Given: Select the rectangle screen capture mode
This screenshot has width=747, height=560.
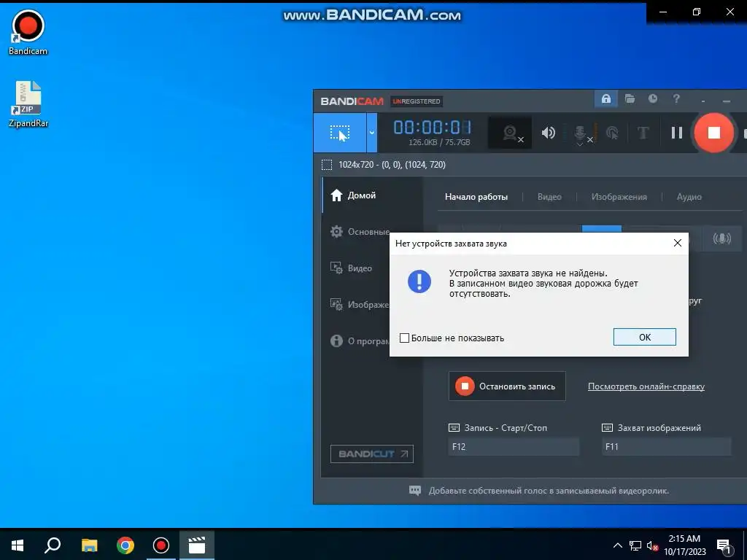Looking at the screenshot, I should [x=340, y=133].
